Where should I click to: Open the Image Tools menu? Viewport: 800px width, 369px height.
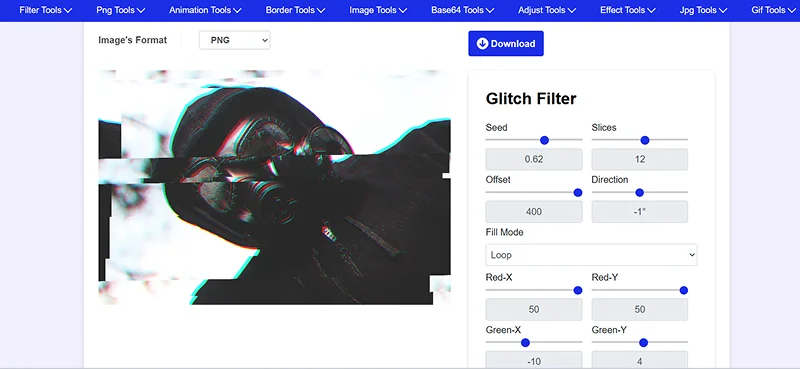pos(378,10)
